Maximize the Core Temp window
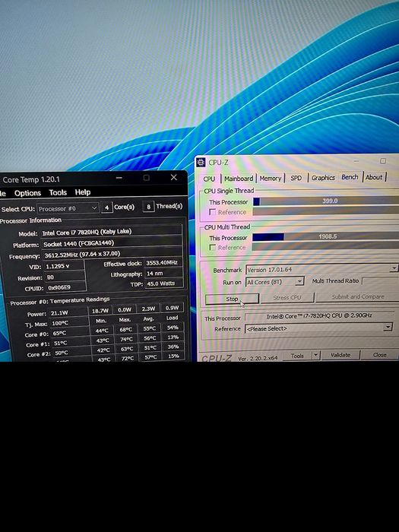 146,177
